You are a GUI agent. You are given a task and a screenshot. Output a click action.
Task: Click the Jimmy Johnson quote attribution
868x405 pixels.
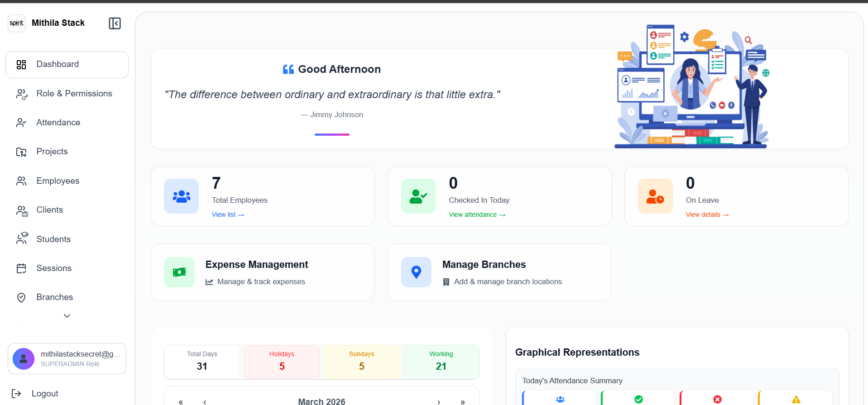tap(332, 115)
